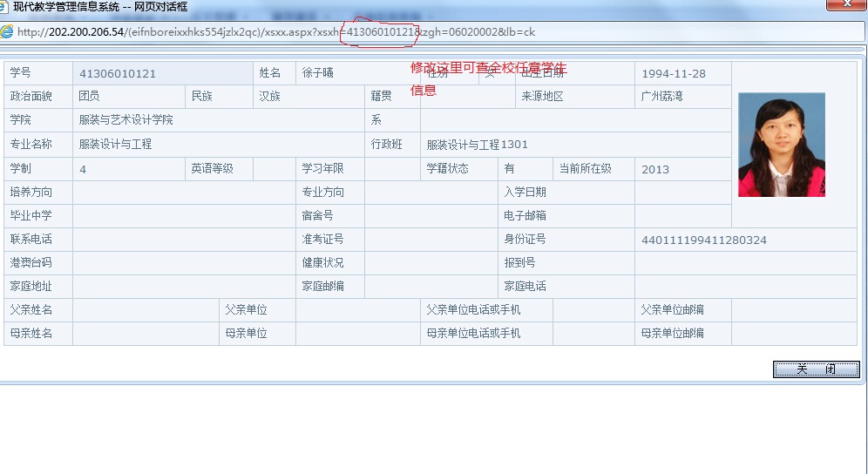This screenshot has height=474, width=868.
Task: Click the 学籍状态 value 有
Action: [509, 169]
